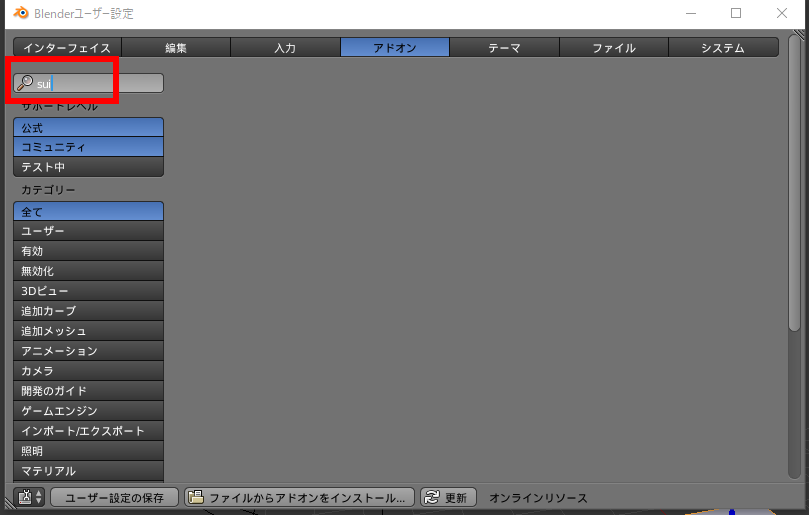Filter addons by 無効化 category
The height and width of the screenshot is (515, 809).
(x=89, y=271)
